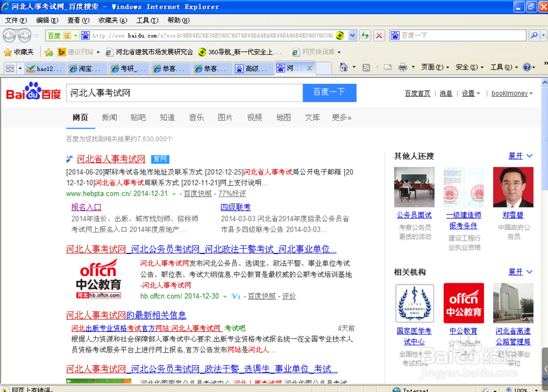
Task: Click the Print icon
Action: (403, 67)
